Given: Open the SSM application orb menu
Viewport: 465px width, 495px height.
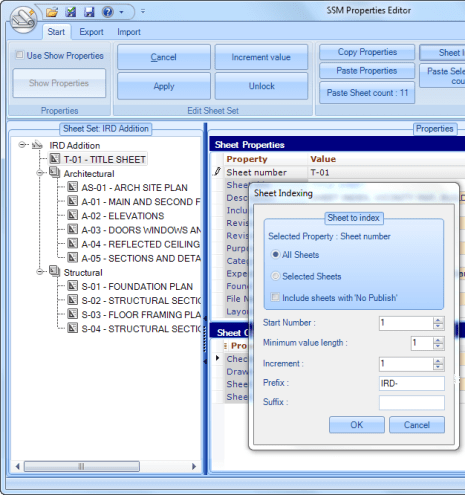Looking at the screenshot, I should click(23, 20).
